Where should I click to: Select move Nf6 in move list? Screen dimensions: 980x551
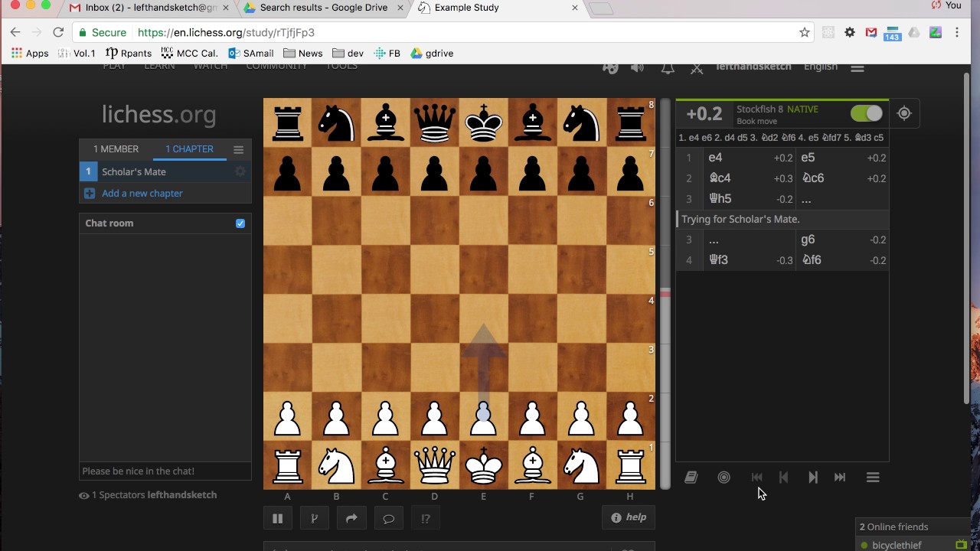point(842,260)
